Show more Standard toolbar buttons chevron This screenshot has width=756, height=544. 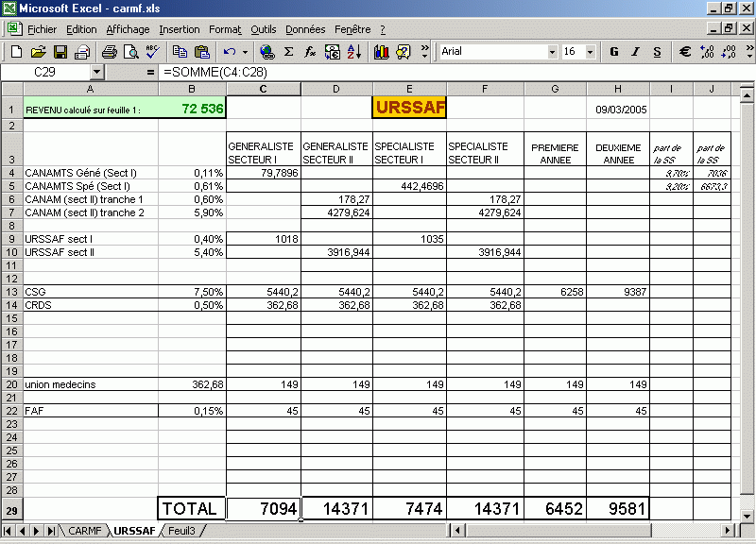[424, 52]
